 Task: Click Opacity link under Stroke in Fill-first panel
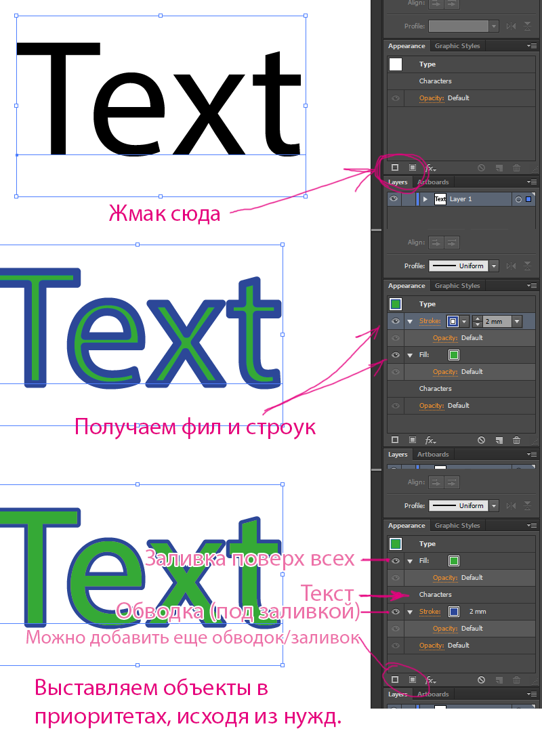[445, 628]
